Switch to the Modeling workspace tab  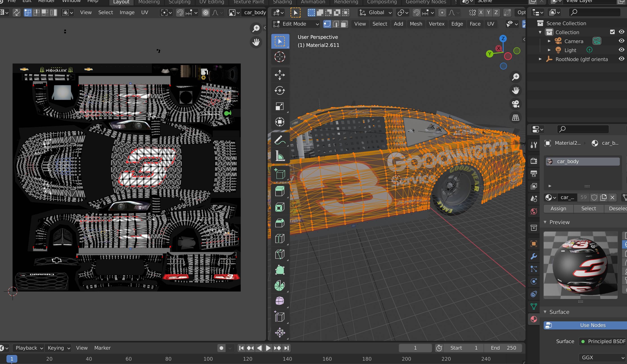[149, 2]
